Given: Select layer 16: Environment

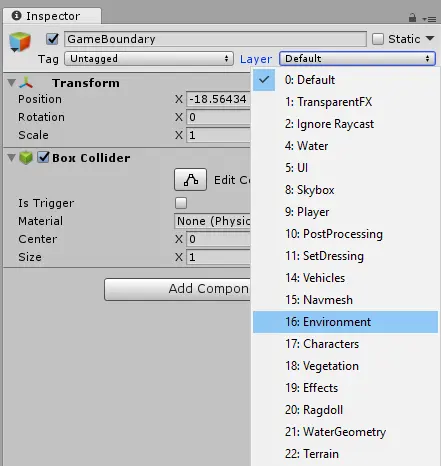Looking at the screenshot, I should click(345, 322).
